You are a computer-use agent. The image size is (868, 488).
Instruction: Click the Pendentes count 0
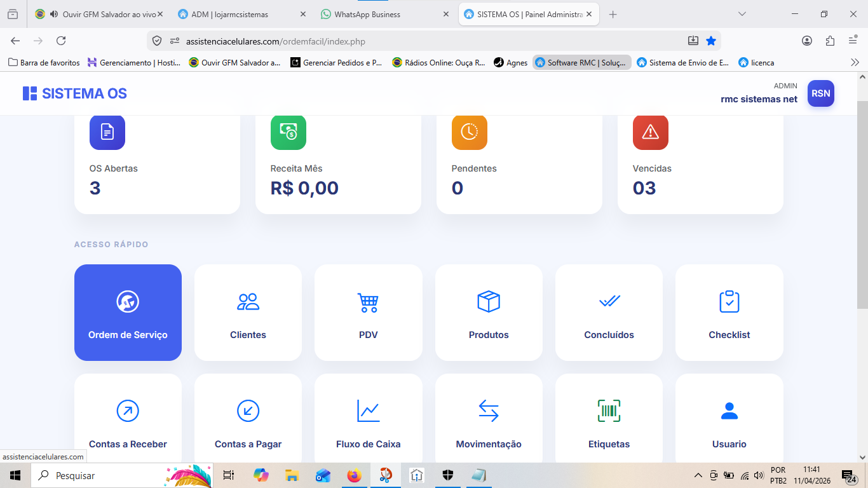(458, 188)
